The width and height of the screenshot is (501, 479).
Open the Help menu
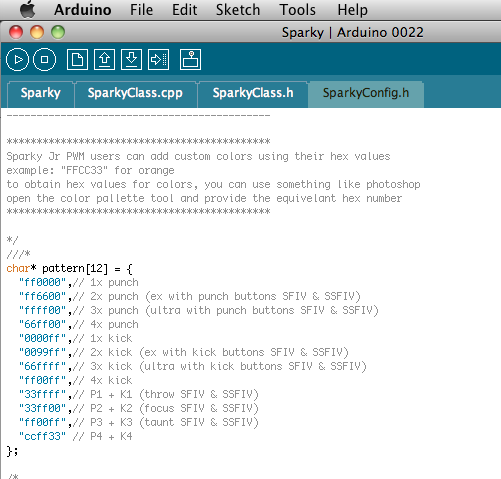point(352,10)
